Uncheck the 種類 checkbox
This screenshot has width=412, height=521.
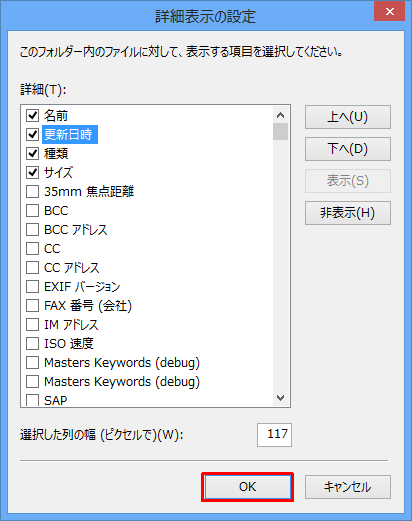(32, 154)
